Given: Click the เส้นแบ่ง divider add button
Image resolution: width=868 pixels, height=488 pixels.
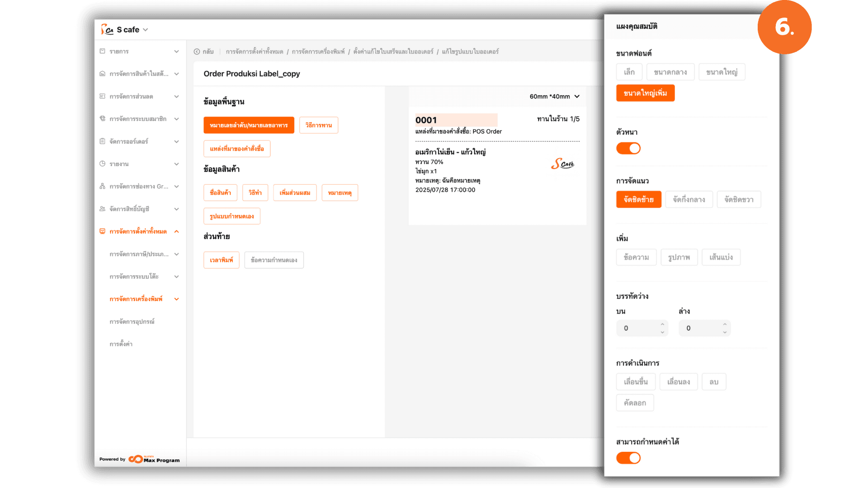Looking at the screenshot, I should tap(721, 257).
